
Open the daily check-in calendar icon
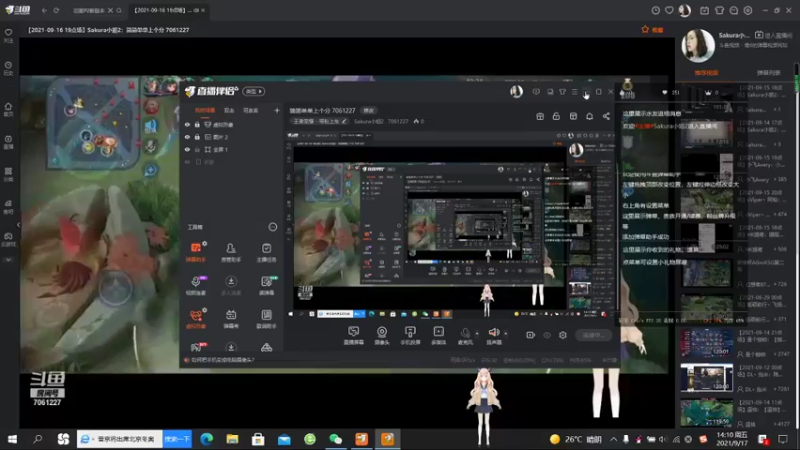[x=705, y=10]
